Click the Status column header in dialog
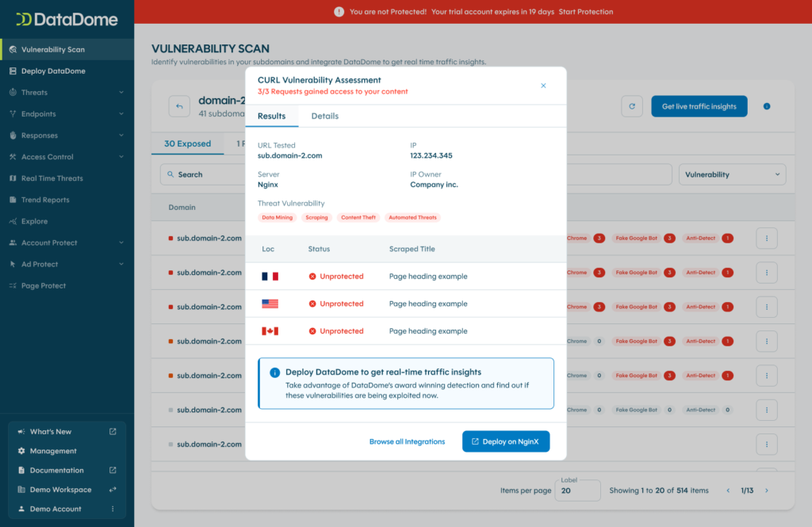The width and height of the screenshot is (812, 527). 319,249
